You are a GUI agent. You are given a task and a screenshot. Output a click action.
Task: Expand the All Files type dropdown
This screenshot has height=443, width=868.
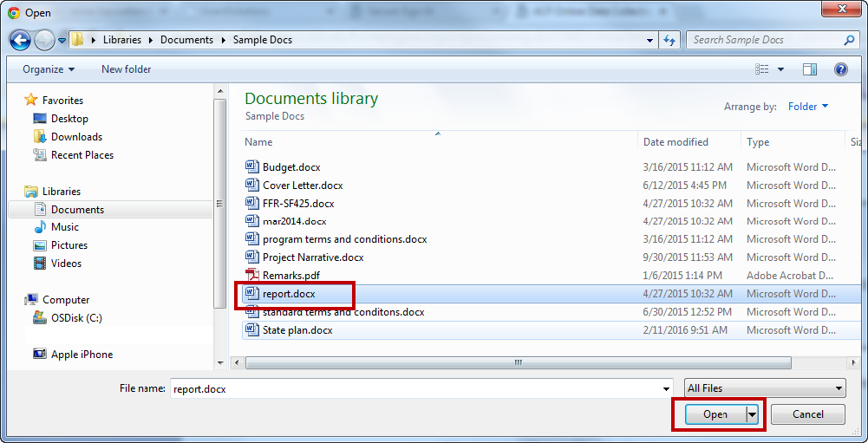[x=765, y=388]
